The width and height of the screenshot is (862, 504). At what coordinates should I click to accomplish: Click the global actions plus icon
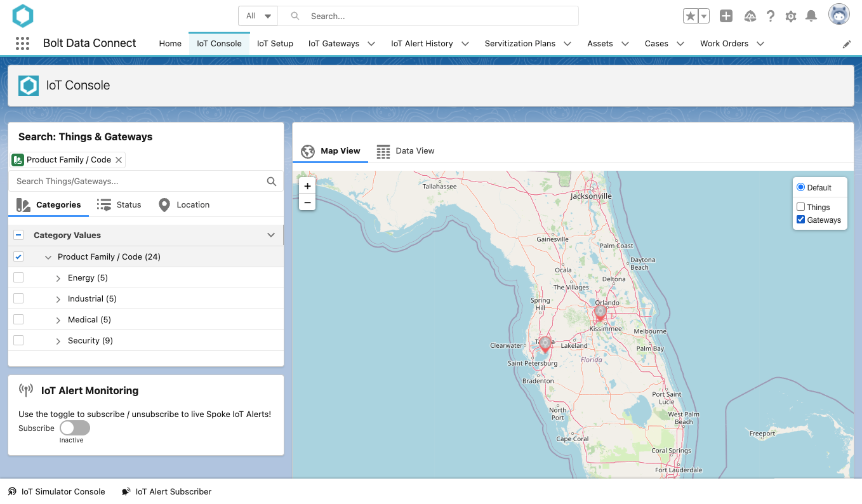tap(726, 17)
